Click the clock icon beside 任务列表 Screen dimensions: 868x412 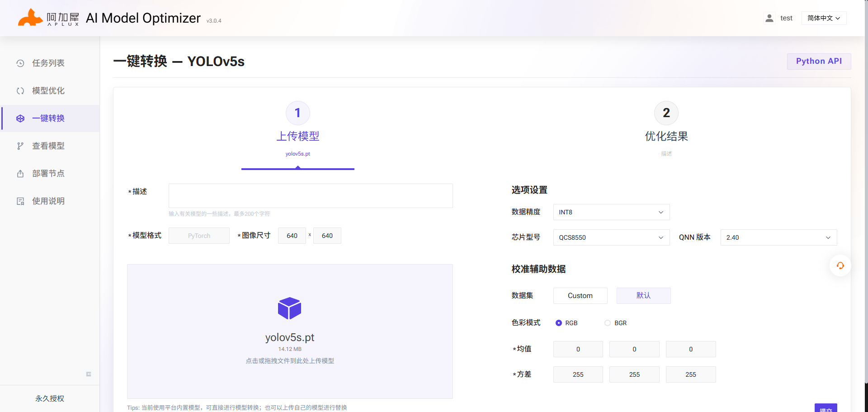[x=20, y=63]
